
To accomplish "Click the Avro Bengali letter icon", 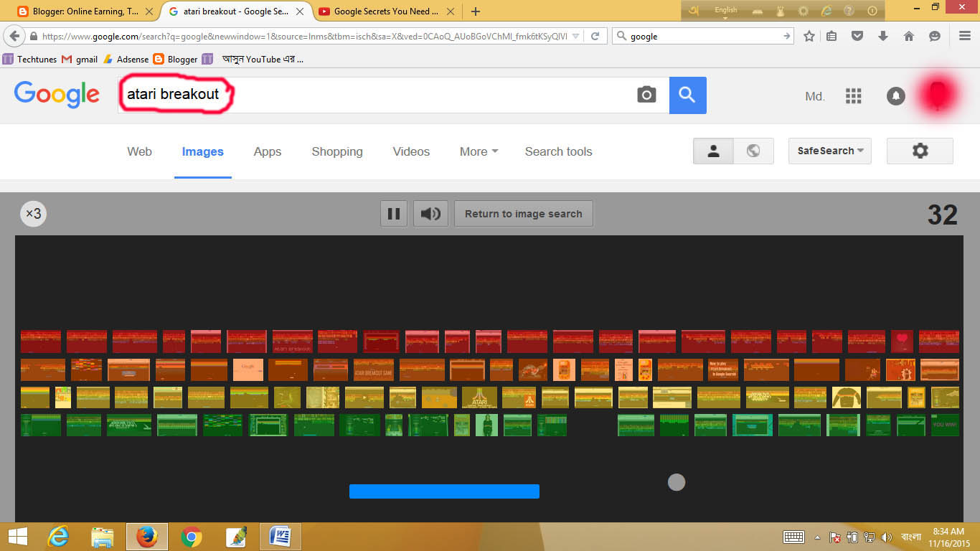I will (x=693, y=11).
